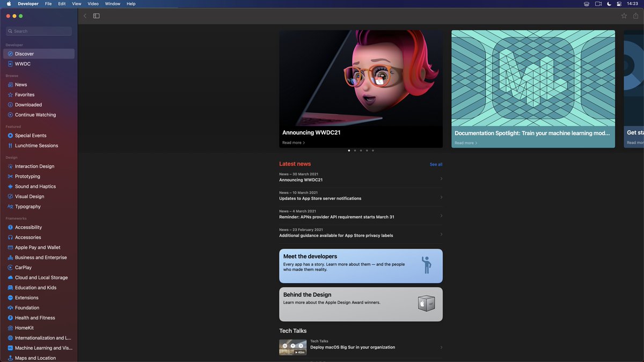The height and width of the screenshot is (362, 644).
Task: Click the Prototyping scissors icon
Action: (x=10, y=176)
